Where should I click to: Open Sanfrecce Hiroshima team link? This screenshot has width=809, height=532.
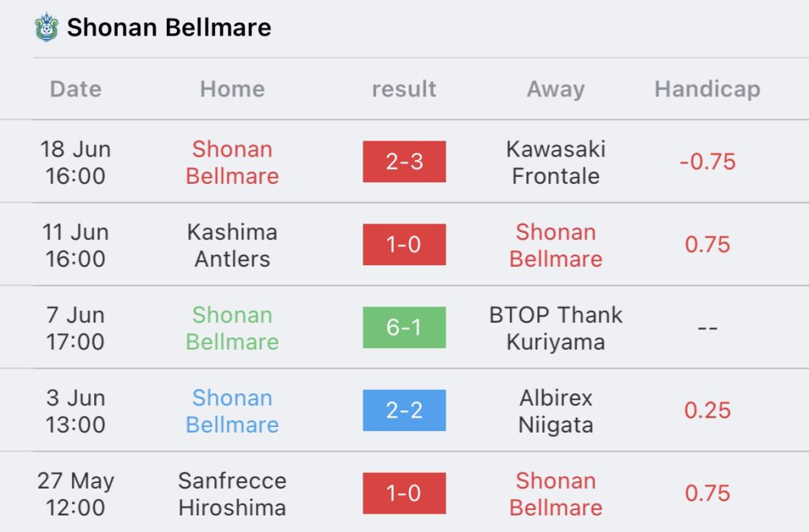[232, 494]
